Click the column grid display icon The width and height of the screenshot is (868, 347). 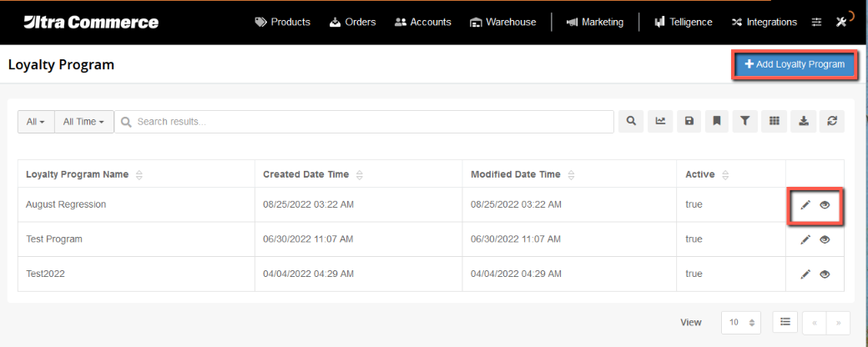[775, 121]
